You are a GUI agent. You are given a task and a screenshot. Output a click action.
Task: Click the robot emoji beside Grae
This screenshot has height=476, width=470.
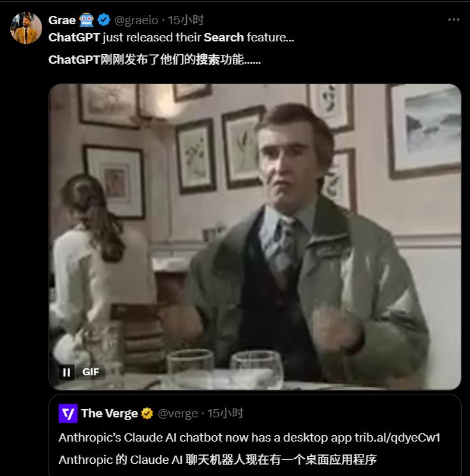(x=86, y=20)
